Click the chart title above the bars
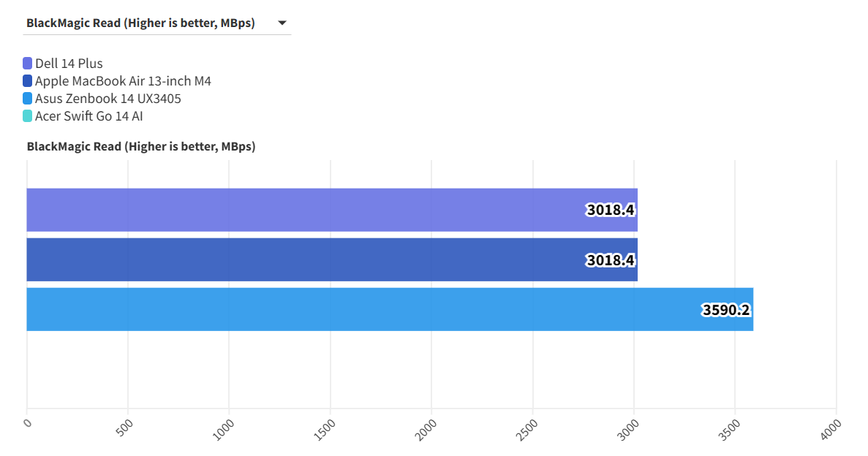Image resolution: width=868 pixels, height=456 pixels. click(x=141, y=147)
